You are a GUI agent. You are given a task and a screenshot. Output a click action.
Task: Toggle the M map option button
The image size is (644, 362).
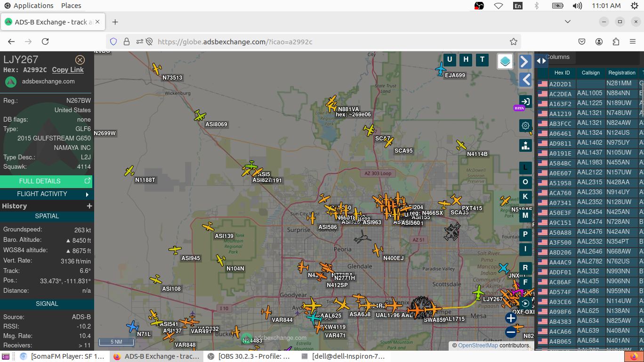[x=525, y=216]
